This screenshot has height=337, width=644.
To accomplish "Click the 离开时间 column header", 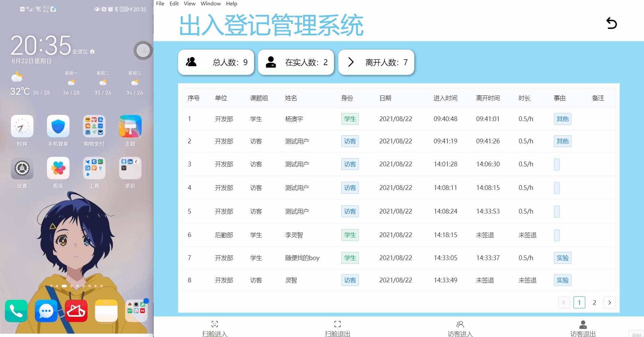I will point(488,98).
